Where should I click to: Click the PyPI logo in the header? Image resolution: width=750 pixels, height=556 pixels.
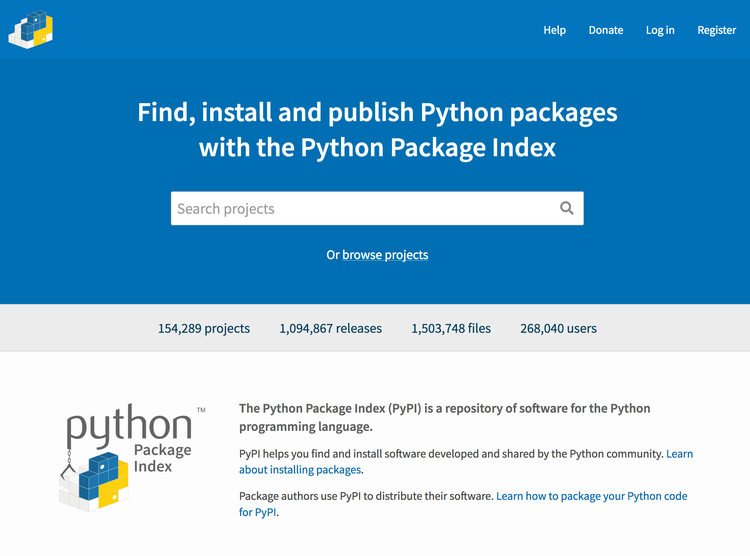point(31,29)
